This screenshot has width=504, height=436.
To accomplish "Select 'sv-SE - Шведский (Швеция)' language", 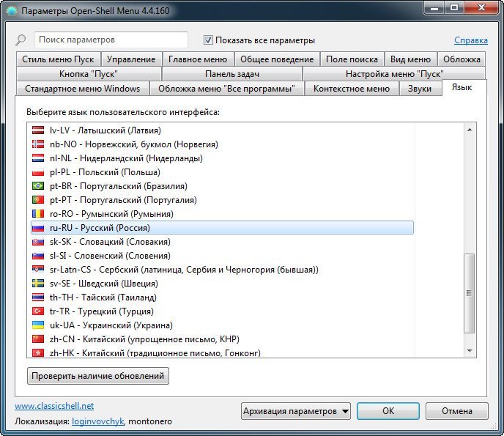I will pyautogui.click(x=104, y=284).
